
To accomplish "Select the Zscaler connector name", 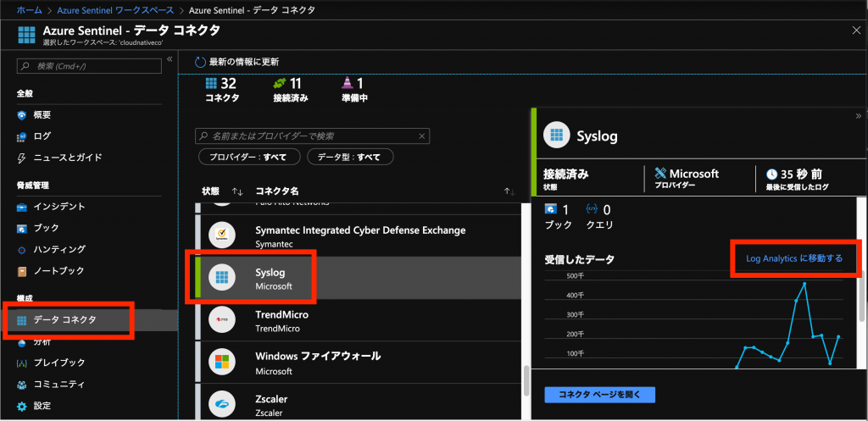I will click(x=271, y=399).
